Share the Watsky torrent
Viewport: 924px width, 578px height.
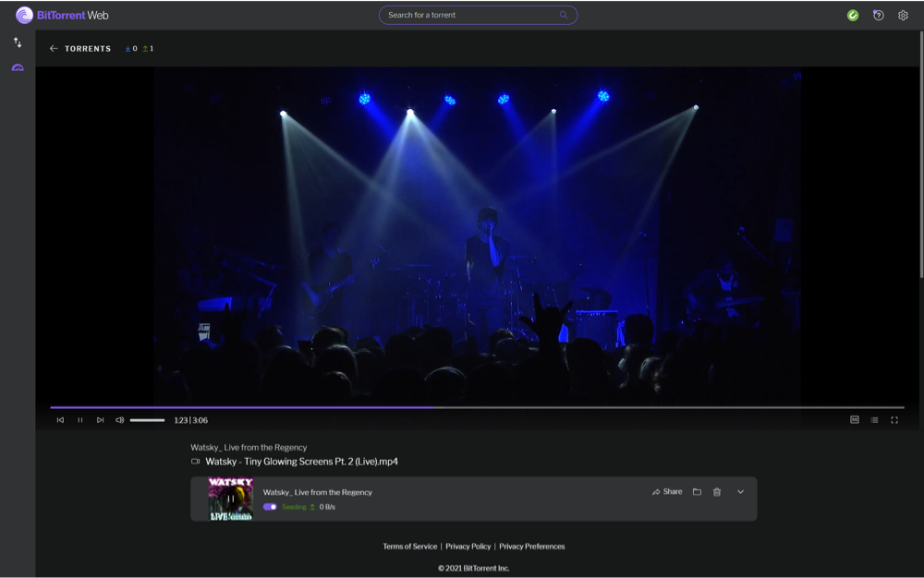click(667, 491)
